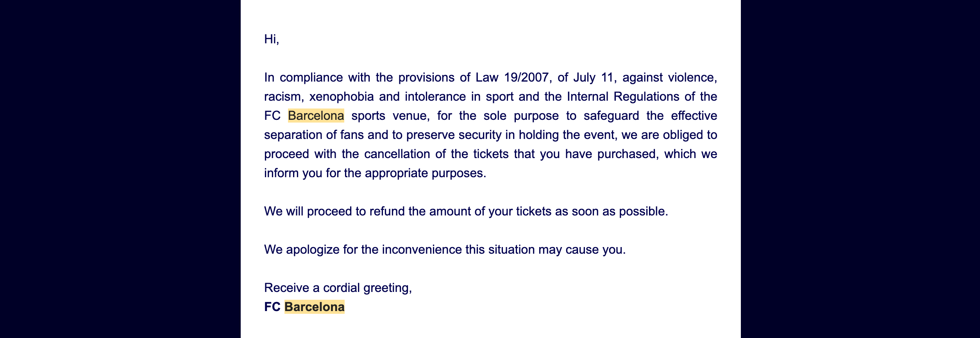Click the "Law 19/2007" reference text
The image size is (980, 338).
pos(512,78)
